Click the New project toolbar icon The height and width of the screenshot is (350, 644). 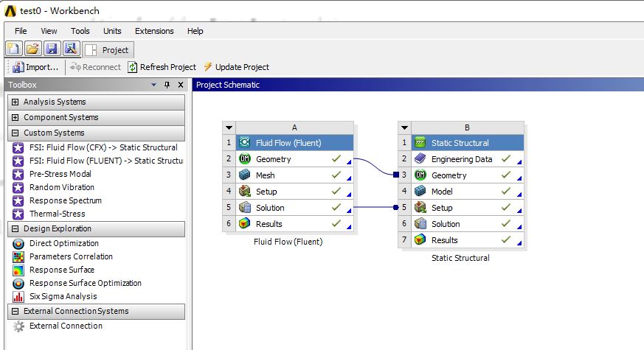[x=13, y=49]
